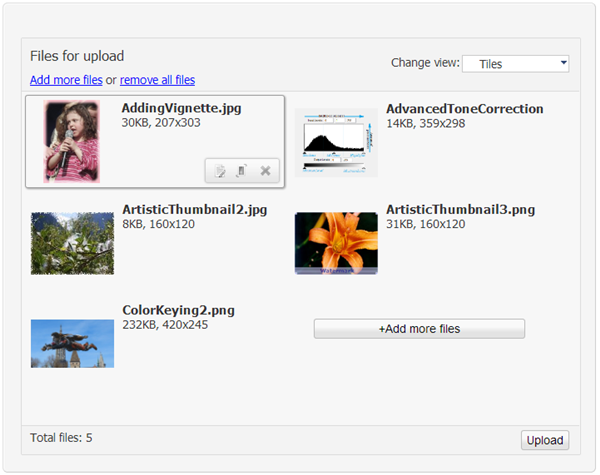Screen dimensions: 600x475
Task: Click the file name 'AdvancedToneCorrection'
Action: click(465, 109)
